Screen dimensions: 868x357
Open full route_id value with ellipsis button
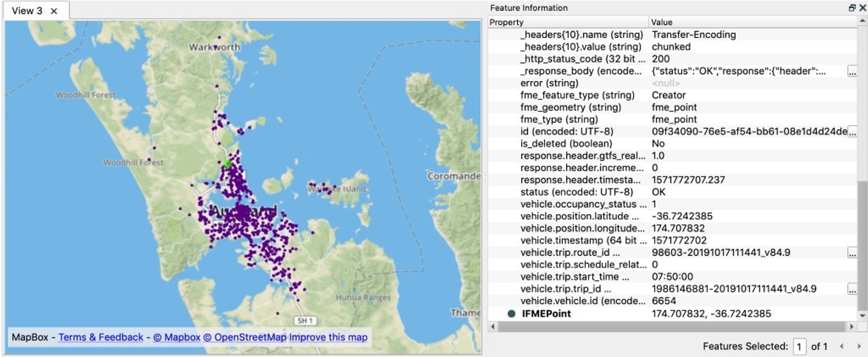[852, 253]
